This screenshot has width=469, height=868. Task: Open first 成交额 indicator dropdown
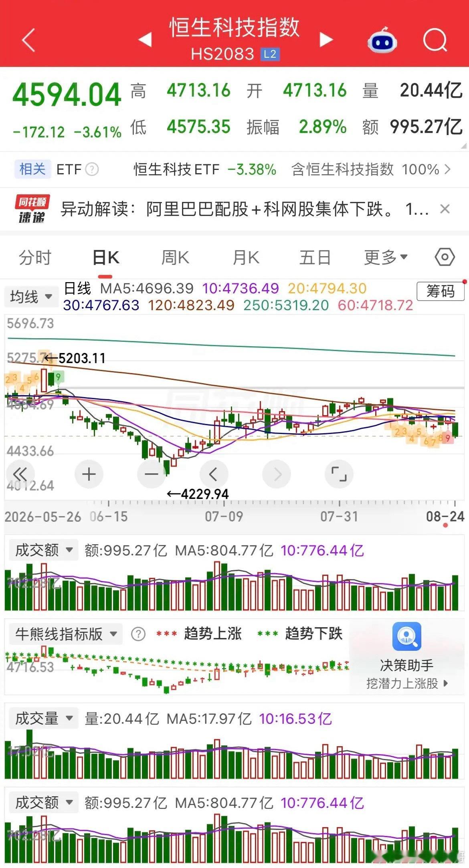tap(43, 550)
